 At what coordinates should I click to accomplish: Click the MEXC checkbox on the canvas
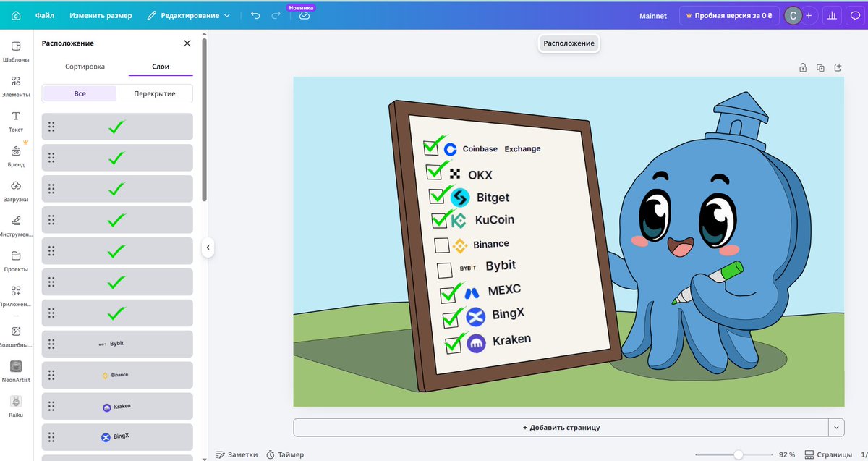(448, 295)
